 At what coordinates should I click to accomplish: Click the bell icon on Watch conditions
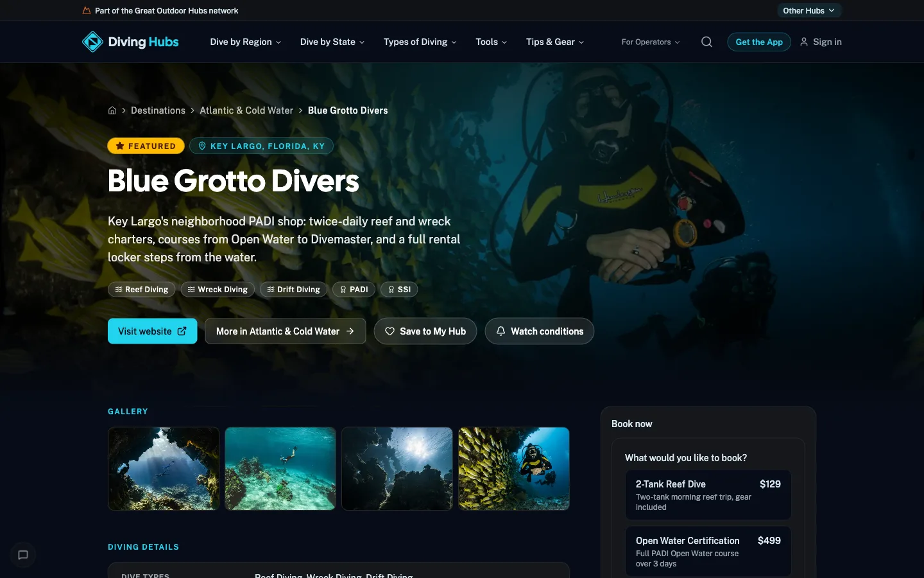click(501, 331)
